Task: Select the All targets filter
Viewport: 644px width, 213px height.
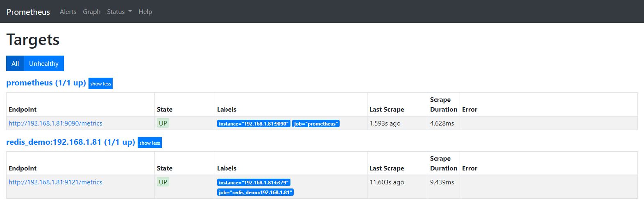Action: [x=15, y=63]
